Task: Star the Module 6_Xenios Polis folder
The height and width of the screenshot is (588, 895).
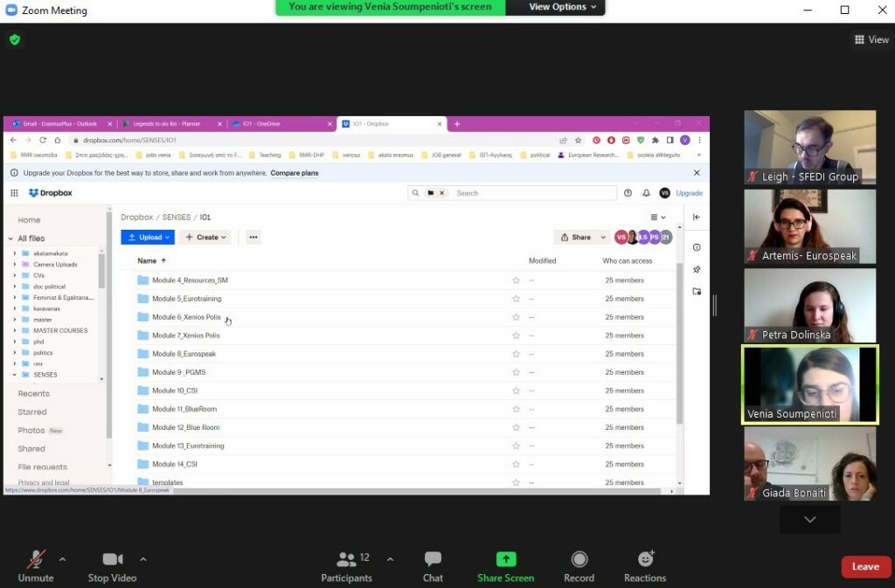Action: point(516,317)
